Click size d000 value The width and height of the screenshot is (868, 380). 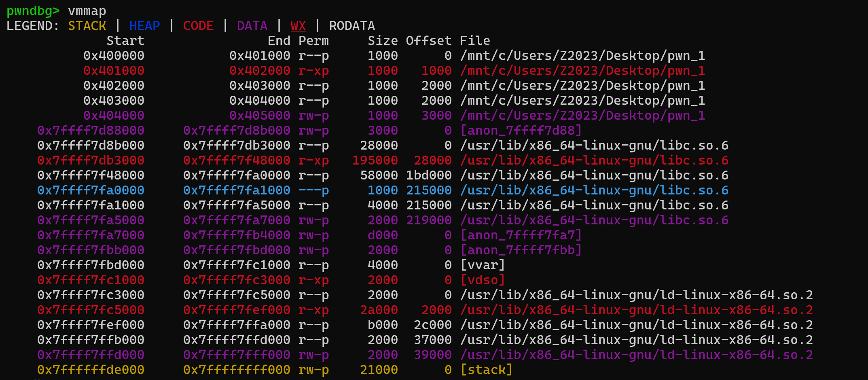pos(383,235)
